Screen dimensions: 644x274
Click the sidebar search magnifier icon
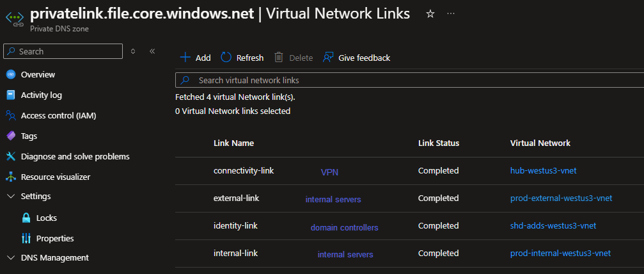point(12,51)
